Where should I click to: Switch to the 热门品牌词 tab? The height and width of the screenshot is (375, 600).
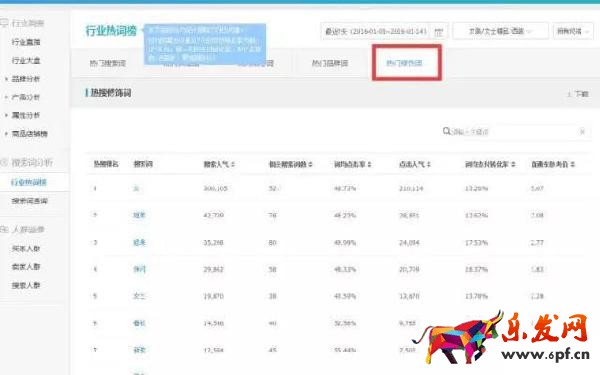point(330,63)
